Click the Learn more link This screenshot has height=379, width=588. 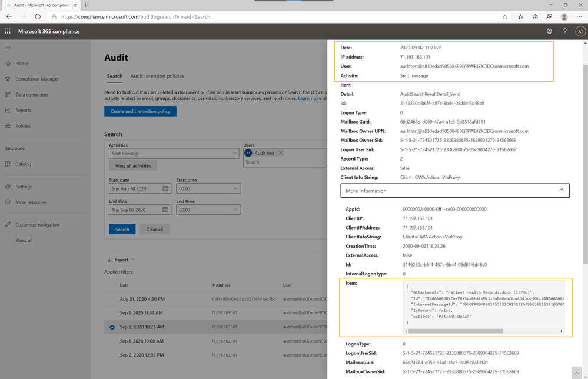coord(313,99)
